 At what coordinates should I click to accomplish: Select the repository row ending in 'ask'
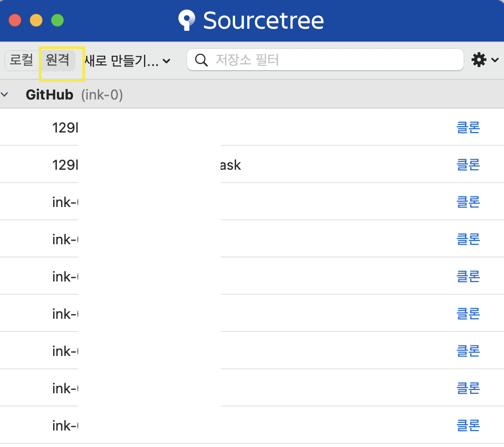(x=252, y=164)
